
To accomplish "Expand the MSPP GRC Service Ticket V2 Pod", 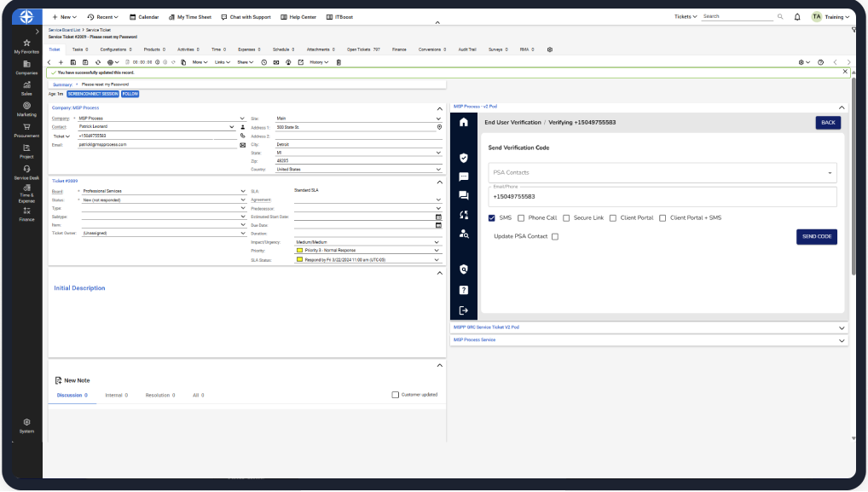I will point(842,327).
